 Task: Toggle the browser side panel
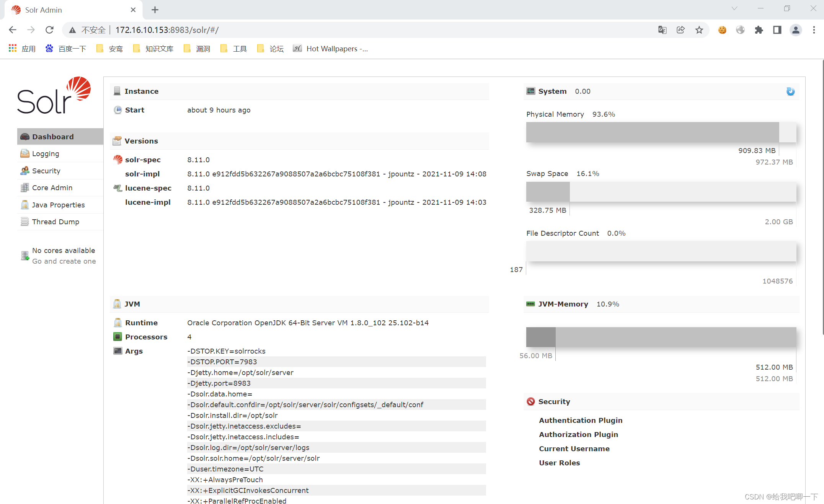pos(777,30)
